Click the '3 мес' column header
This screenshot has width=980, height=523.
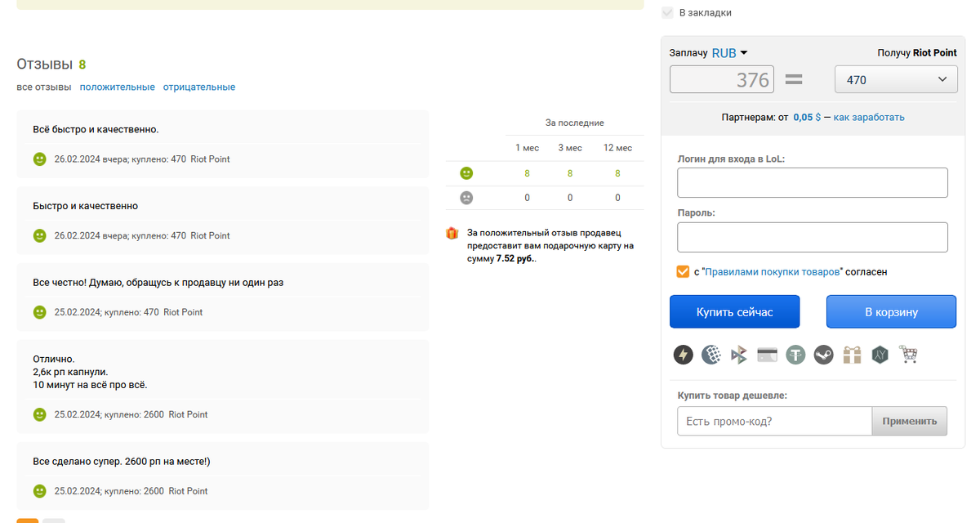pos(570,148)
